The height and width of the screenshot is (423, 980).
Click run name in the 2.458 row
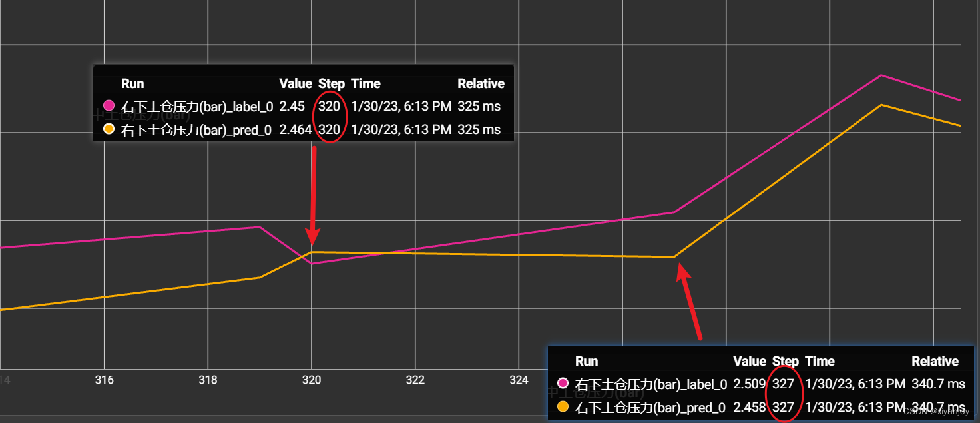tap(650, 408)
